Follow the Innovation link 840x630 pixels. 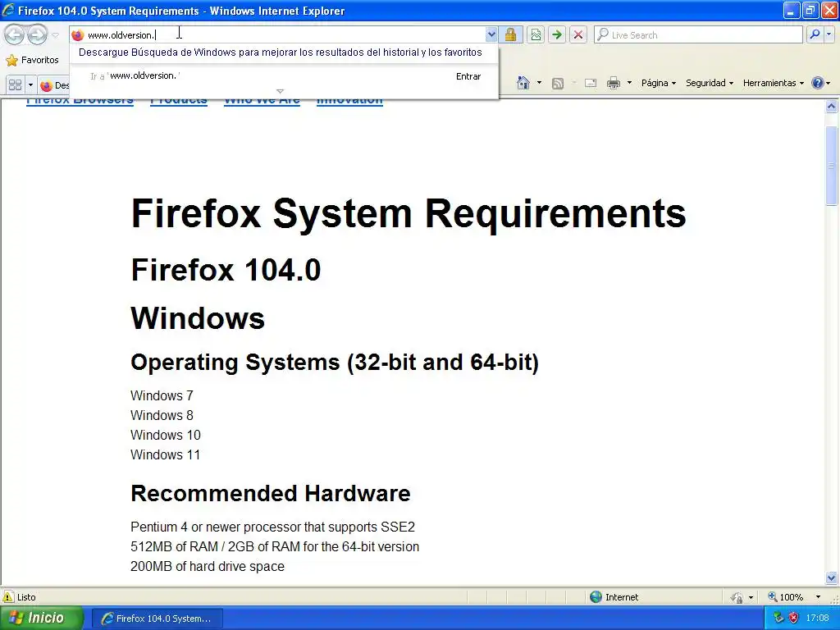tap(349, 101)
